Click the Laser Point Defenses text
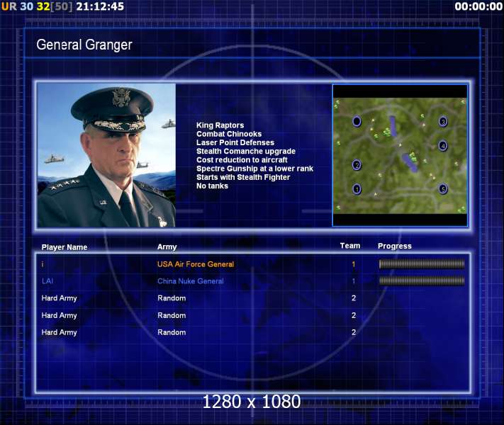The width and height of the screenshot is (504, 425). pyautogui.click(x=235, y=142)
